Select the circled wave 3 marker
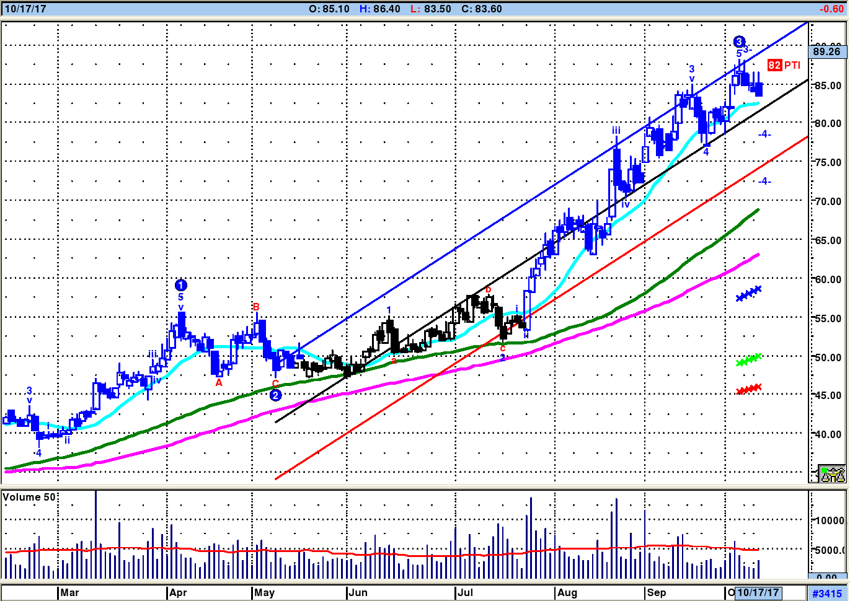This screenshot has height=601, width=868. [738, 42]
